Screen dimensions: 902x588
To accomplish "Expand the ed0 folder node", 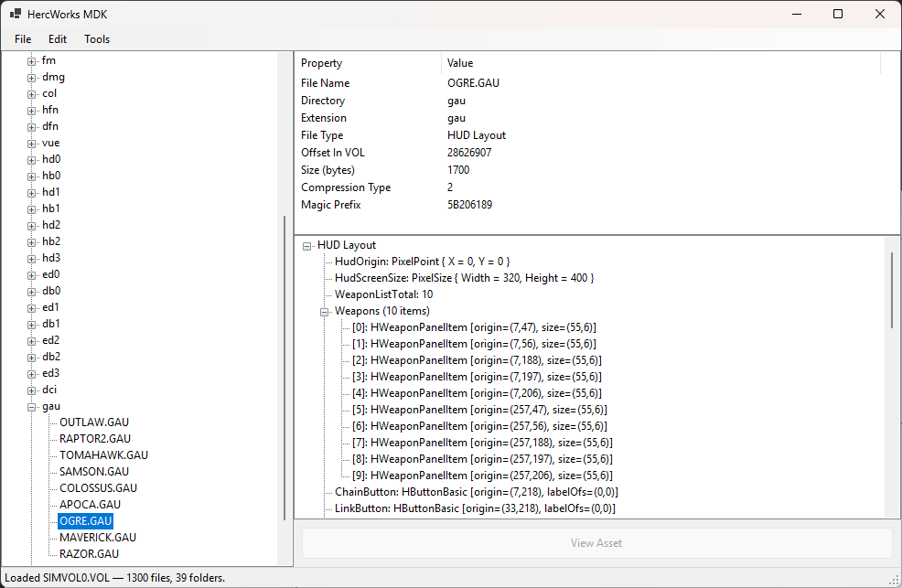I will [x=32, y=275].
